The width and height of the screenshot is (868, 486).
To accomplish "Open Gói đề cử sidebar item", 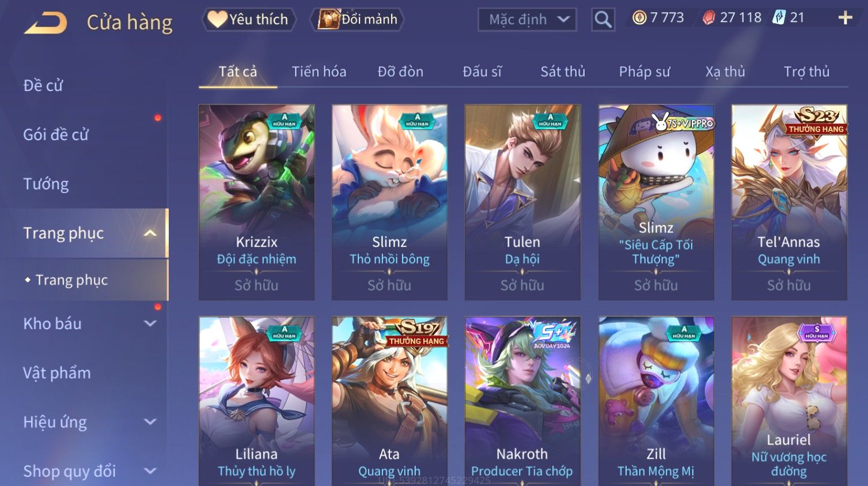I will [x=56, y=135].
